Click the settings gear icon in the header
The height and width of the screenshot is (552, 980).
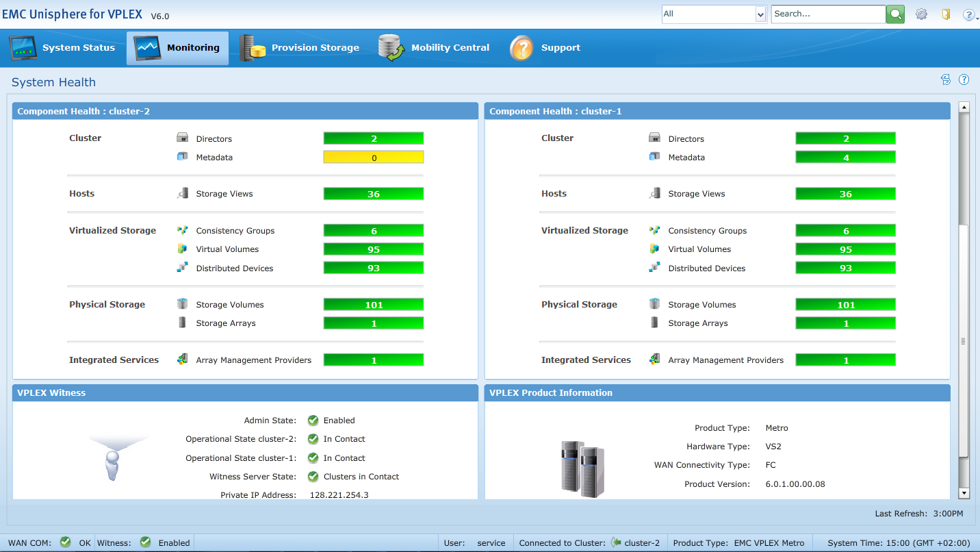click(x=921, y=13)
